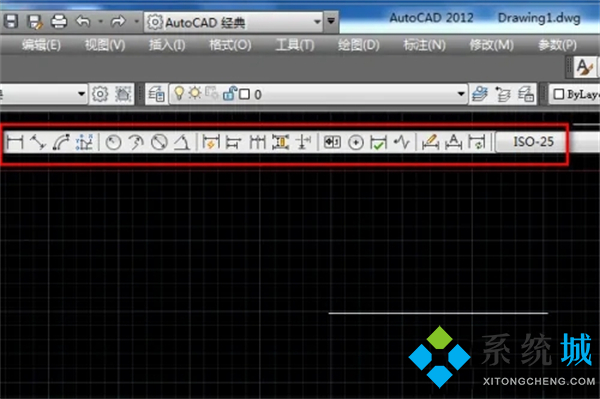Expand the AutoCAD 经典 workspace dropdown
Screen dimensions: 600x399
point(317,22)
